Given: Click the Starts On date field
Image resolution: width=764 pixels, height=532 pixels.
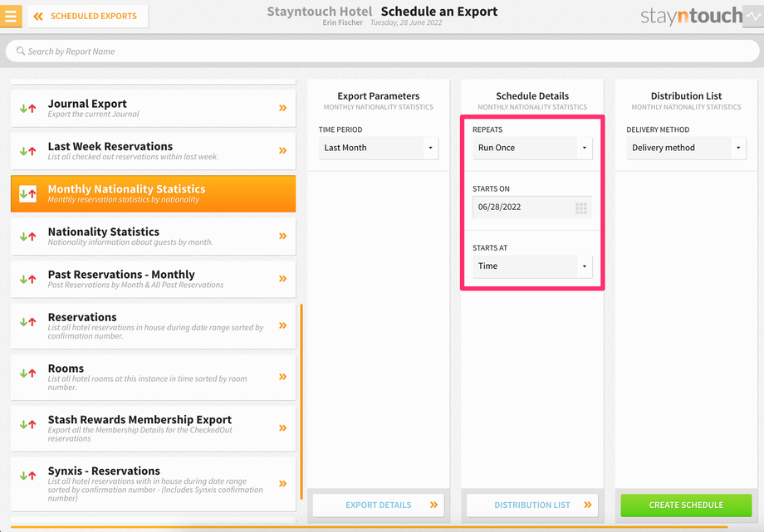Looking at the screenshot, I should pyautogui.click(x=532, y=207).
